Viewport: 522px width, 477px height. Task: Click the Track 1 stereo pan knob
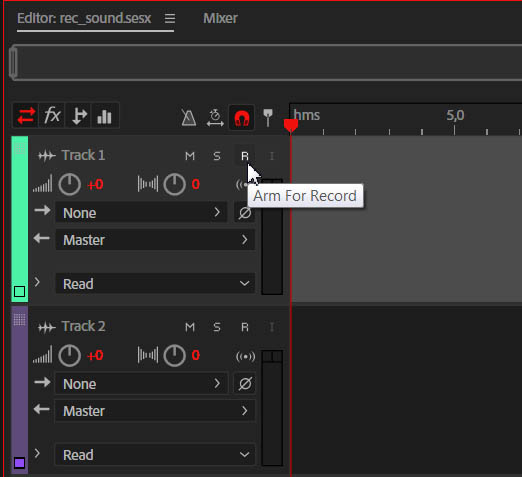[x=175, y=184]
